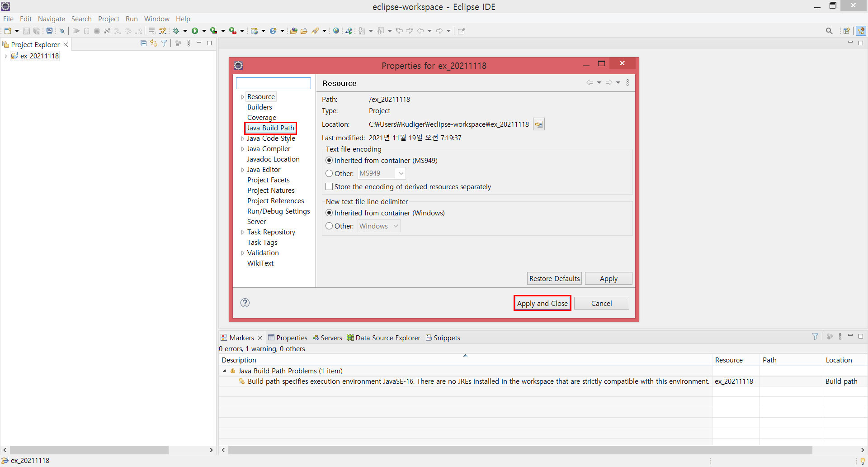Click Link with Editor in Project Explorer
This screenshot has height=467, width=868.
154,43
